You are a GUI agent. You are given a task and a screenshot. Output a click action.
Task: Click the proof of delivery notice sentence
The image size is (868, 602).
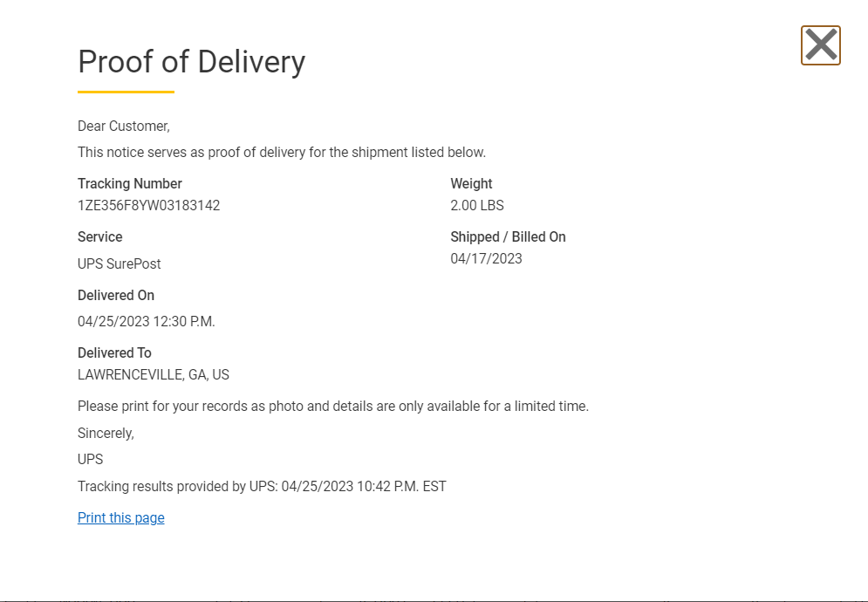281,153
